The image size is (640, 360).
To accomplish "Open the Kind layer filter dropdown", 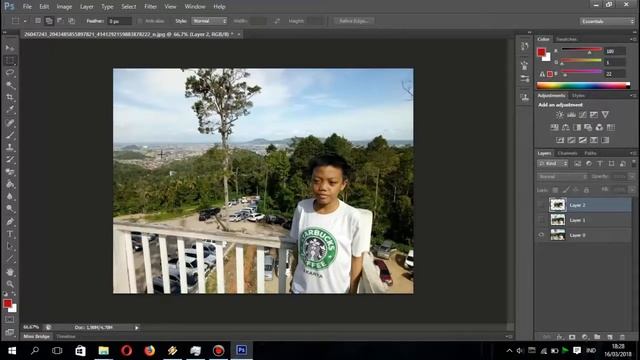I will click(553, 164).
